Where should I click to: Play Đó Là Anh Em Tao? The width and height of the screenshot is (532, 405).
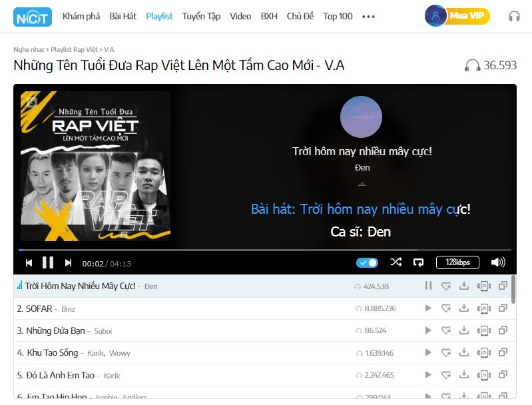[428, 375]
